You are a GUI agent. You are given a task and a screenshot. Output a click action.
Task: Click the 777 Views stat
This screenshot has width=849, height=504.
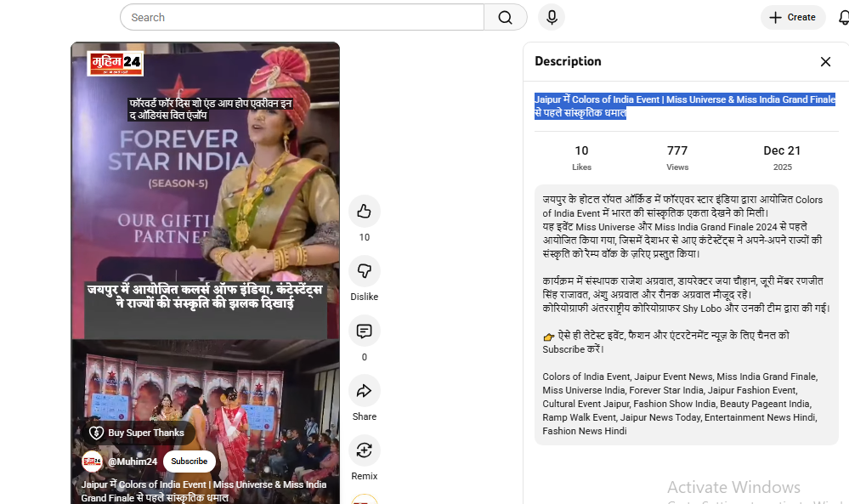coord(676,156)
